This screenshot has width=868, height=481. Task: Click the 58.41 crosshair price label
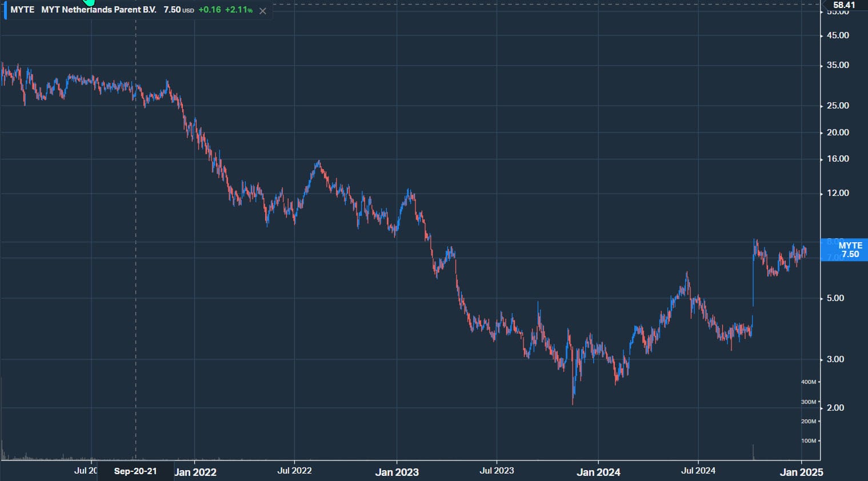(x=843, y=5)
